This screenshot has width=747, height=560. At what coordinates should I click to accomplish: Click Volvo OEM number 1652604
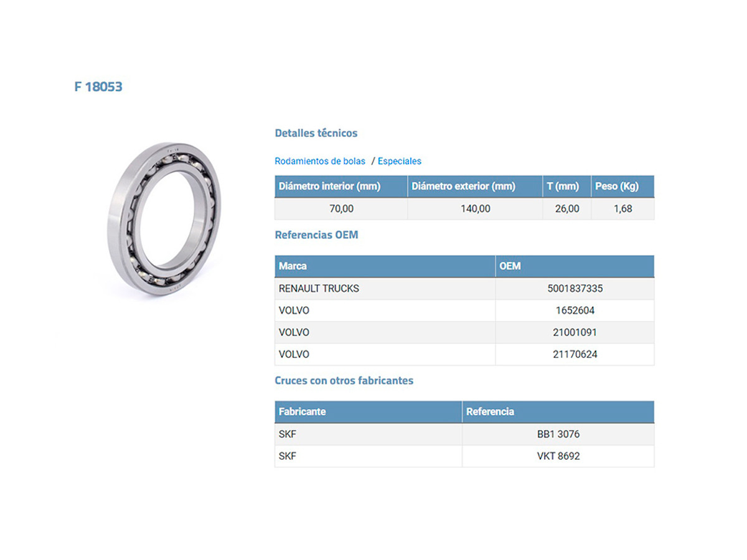tap(575, 310)
